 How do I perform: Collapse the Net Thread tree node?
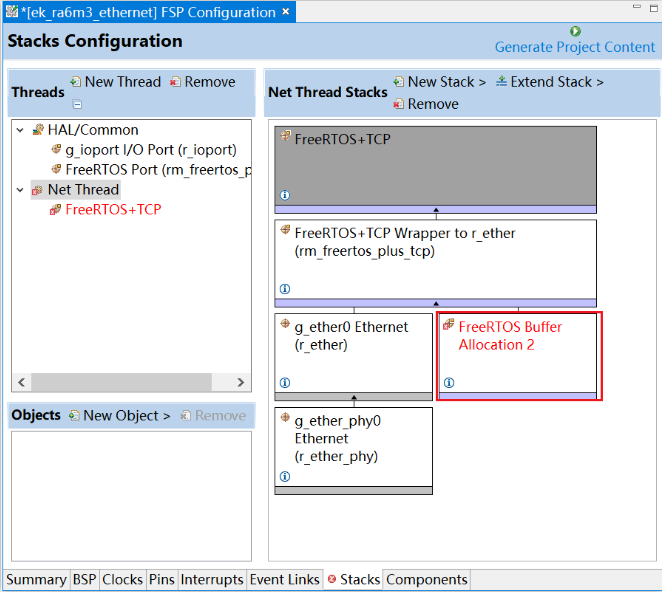coord(22,190)
